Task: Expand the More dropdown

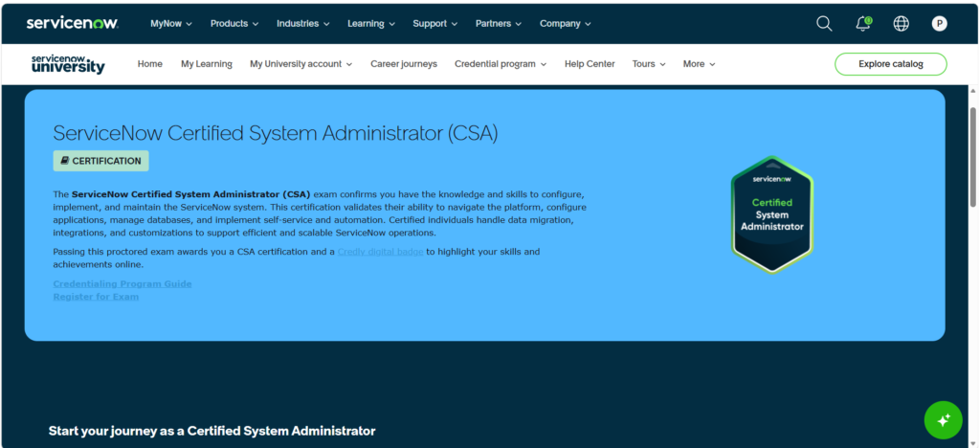Action: [x=699, y=64]
